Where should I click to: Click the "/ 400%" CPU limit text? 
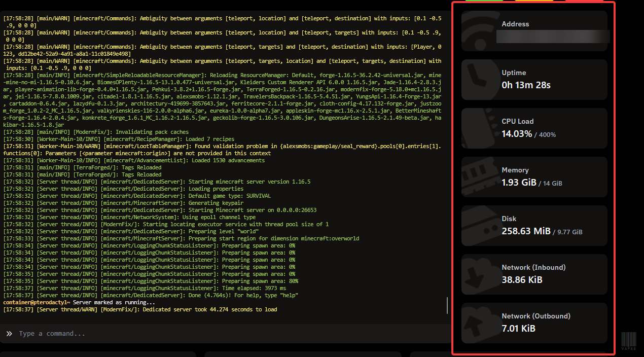click(x=545, y=135)
